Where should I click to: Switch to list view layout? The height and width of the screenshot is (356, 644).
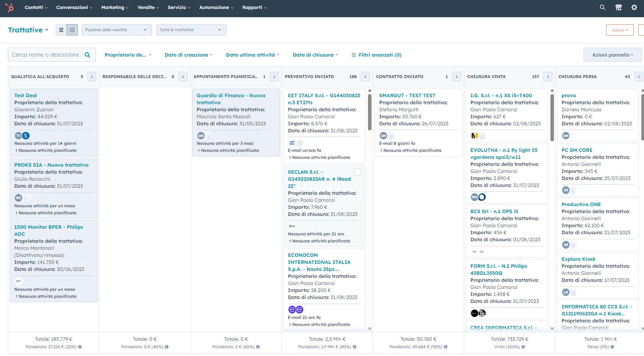(x=61, y=30)
